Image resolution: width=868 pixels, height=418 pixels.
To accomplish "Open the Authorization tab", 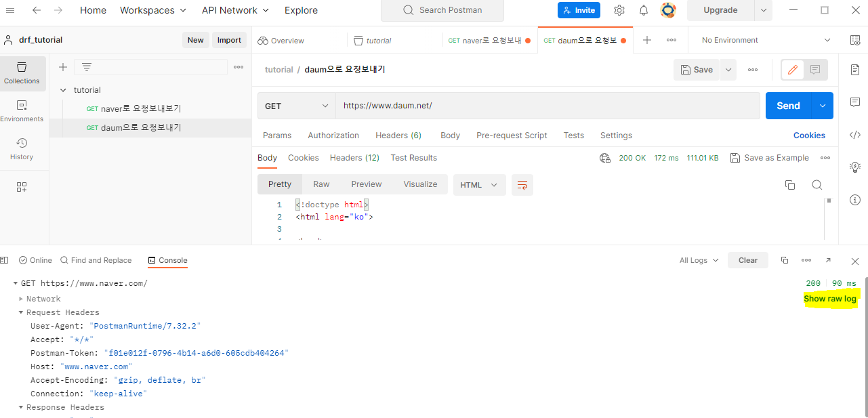I will click(x=333, y=135).
